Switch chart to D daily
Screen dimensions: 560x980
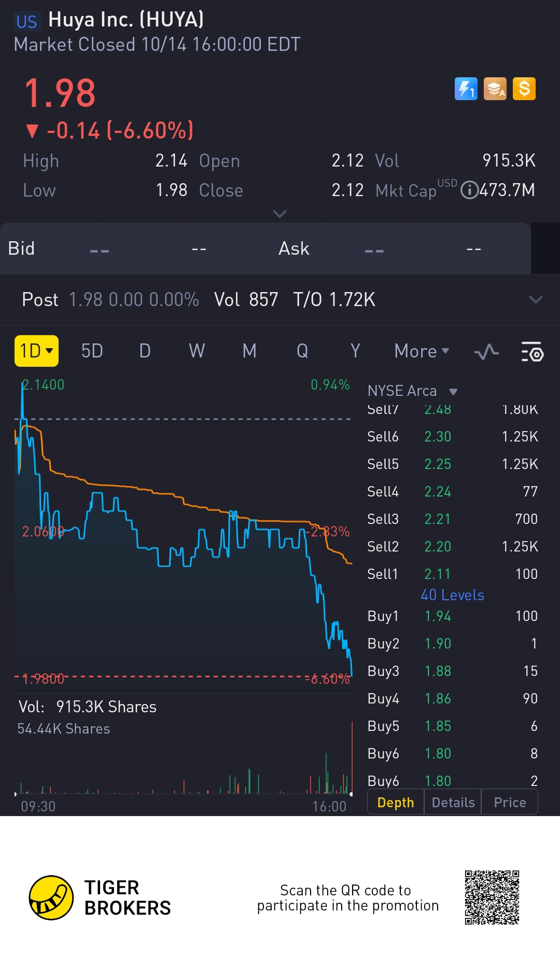(145, 351)
